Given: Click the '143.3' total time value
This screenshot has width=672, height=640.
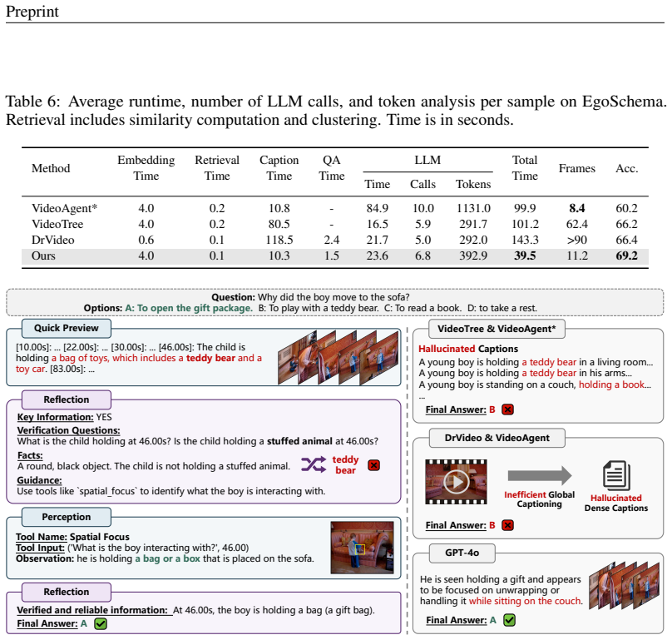Looking at the screenshot, I should (525, 240).
